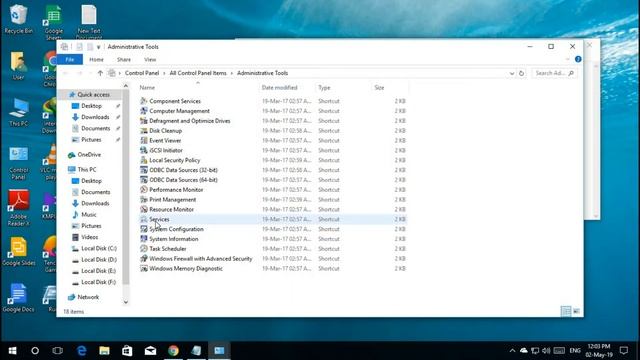Open Local Disk (D:) in navigation pane
640x360 pixels.
[x=99, y=260]
